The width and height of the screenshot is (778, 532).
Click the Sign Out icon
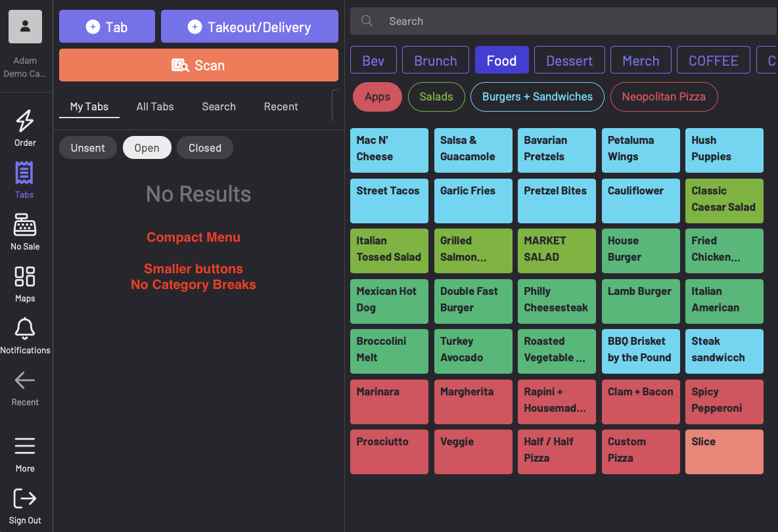point(25,499)
